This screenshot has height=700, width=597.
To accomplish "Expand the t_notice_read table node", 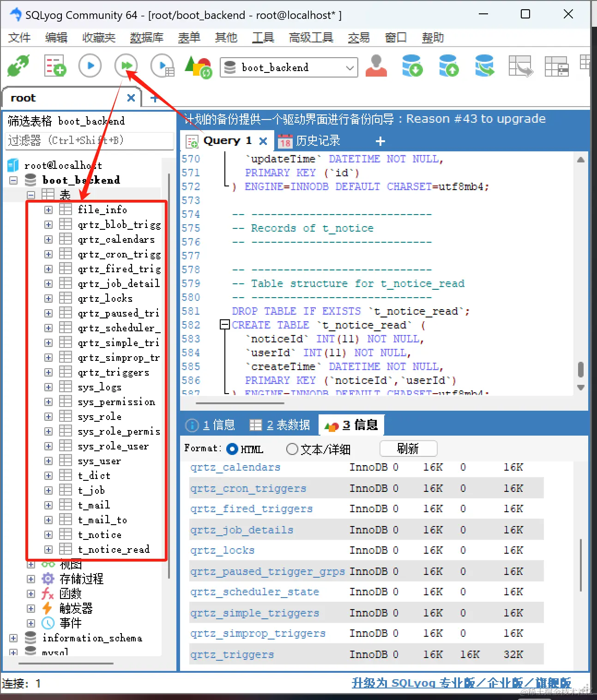I will pyautogui.click(x=48, y=549).
